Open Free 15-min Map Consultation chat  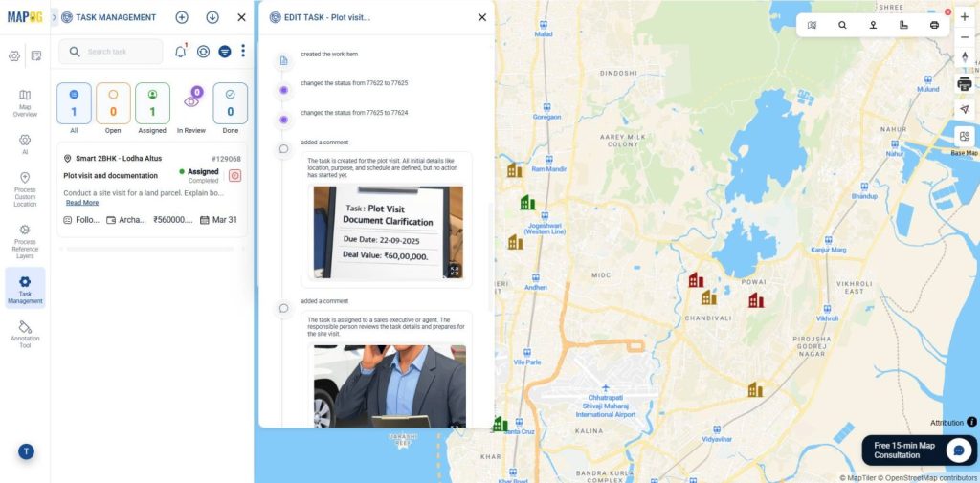tap(919, 450)
